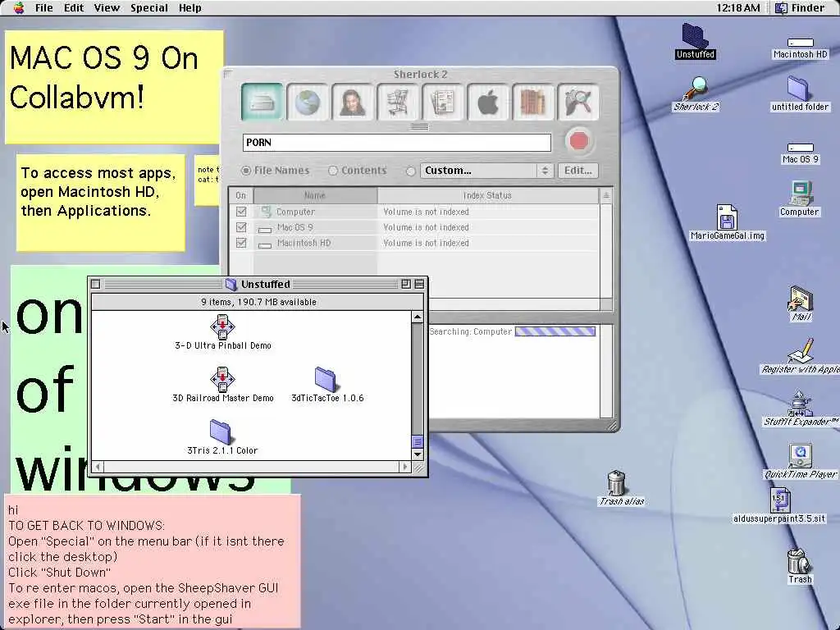
Task: Click the 12:18 AM menu bar clock
Action: [x=737, y=8]
